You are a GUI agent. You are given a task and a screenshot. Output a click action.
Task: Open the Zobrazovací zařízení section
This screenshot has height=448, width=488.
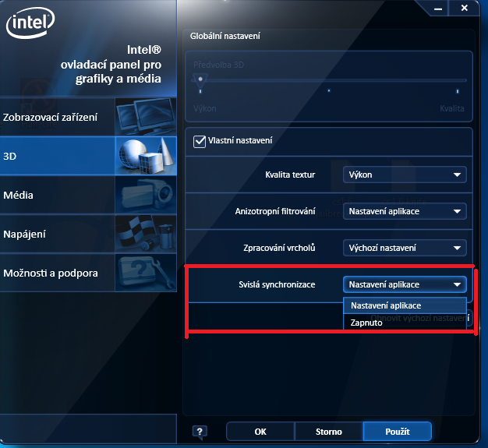(88, 117)
